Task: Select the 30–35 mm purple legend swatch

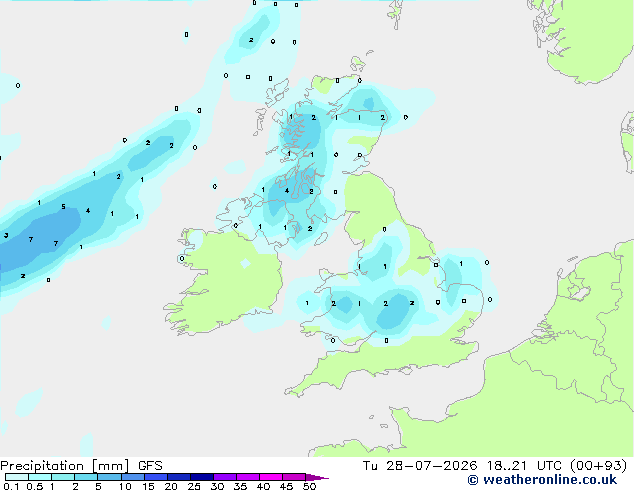Action: [224, 477]
